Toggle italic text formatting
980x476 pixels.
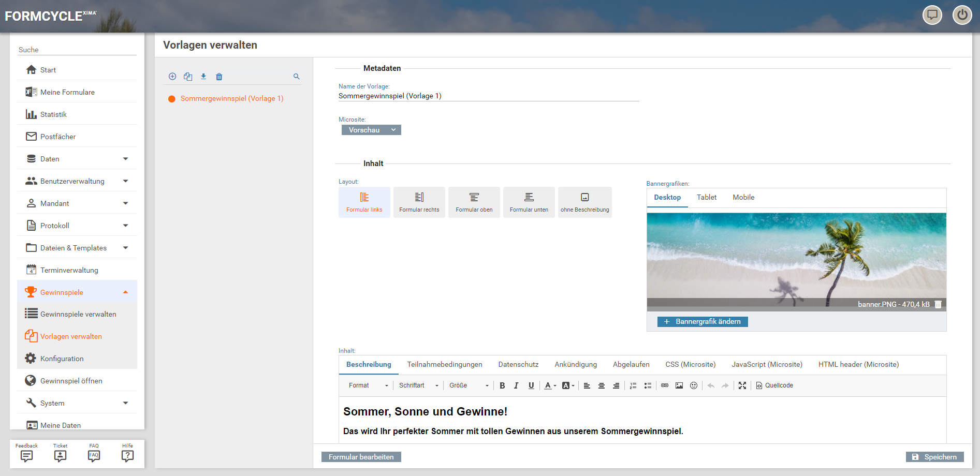click(x=516, y=385)
